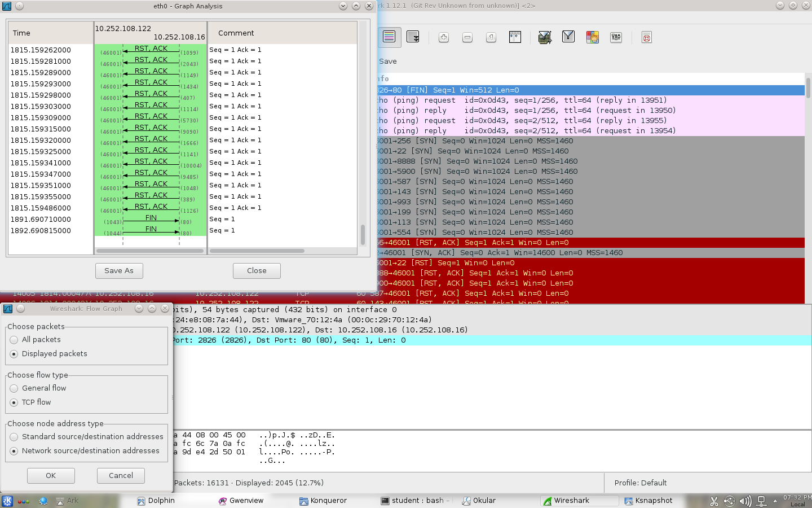Viewport: 812px width, 508px height.
Task: Confirm flow graph settings with OK
Action: (x=50, y=475)
